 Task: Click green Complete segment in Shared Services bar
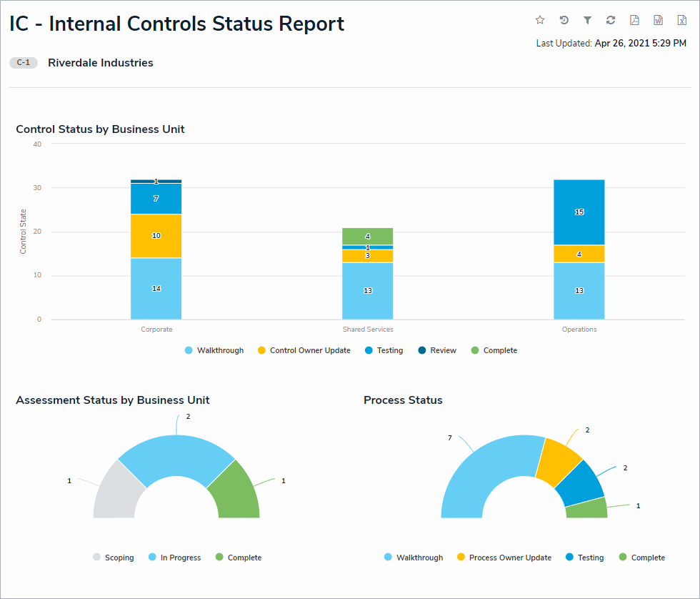click(x=367, y=237)
